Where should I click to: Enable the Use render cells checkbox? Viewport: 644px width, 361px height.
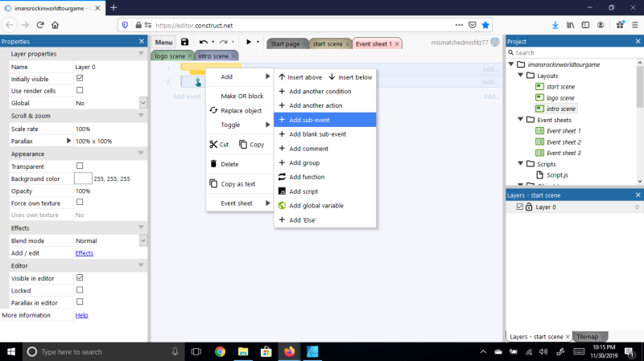(80, 90)
